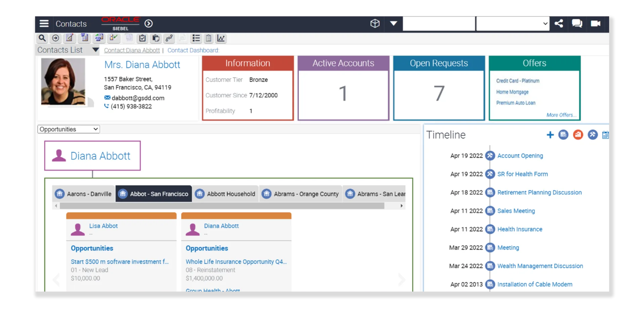This screenshot has height=317, width=644.
Task: Click the chart view toolbar icon
Action: pos(221,38)
